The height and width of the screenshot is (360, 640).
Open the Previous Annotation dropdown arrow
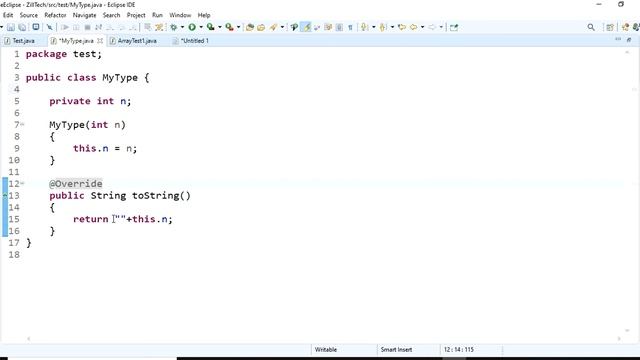[x=392, y=27]
